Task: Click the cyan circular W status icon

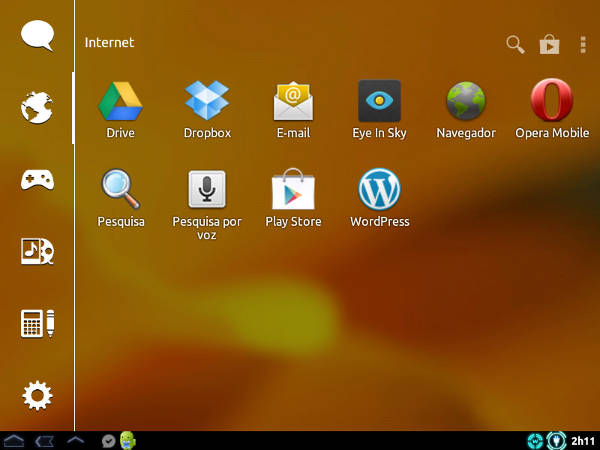Action: point(535,441)
